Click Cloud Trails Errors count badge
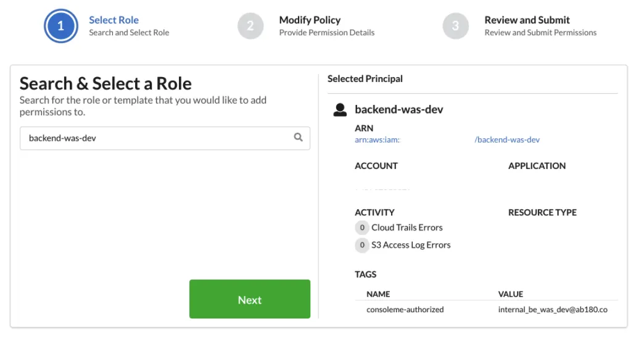Image resolution: width=644 pixels, height=340 pixels. pos(362,228)
